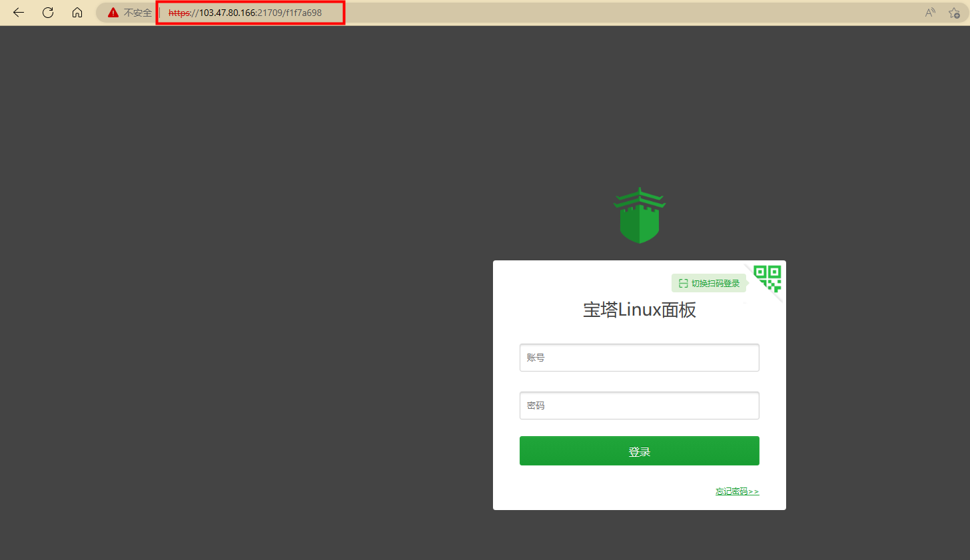Add page to favorites star icon
970x560 pixels.
pos(954,13)
